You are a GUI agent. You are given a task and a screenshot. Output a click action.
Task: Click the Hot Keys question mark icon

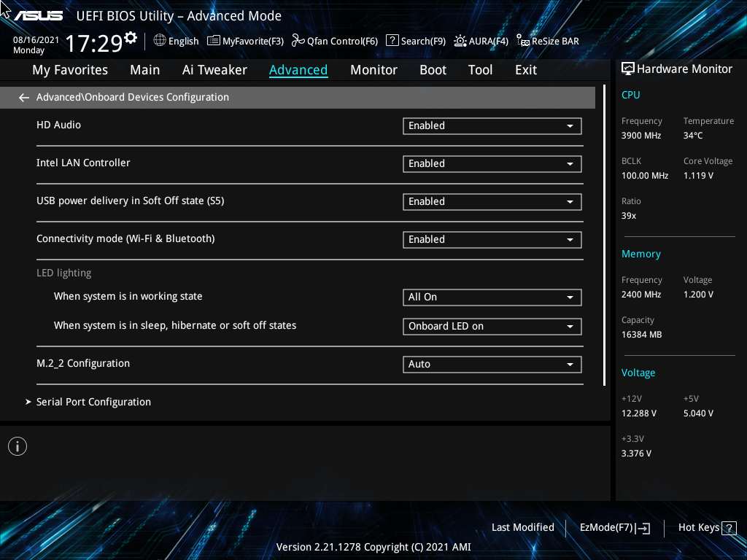pyautogui.click(x=729, y=528)
